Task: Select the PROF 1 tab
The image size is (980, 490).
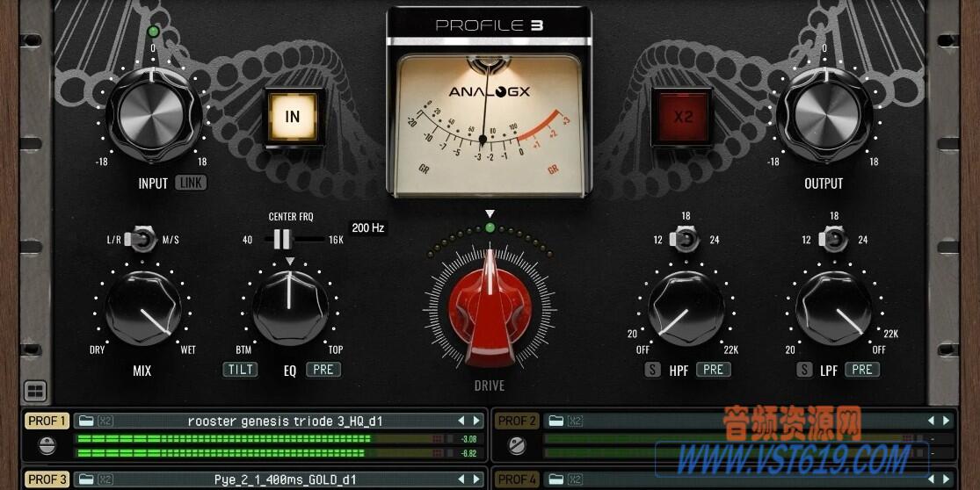Action: (x=47, y=421)
